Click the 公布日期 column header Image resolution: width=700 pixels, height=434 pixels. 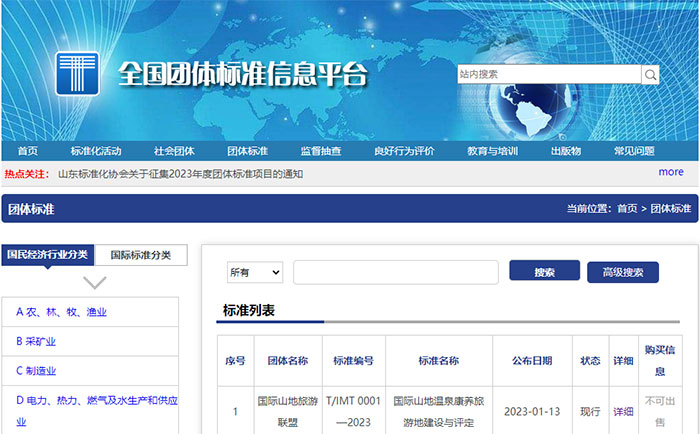[532, 361]
